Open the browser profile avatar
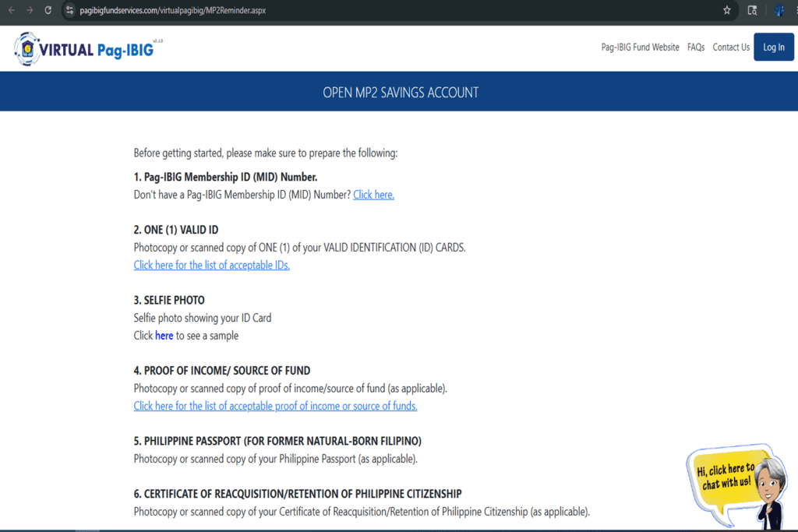The image size is (798, 532). coord(779,10)
